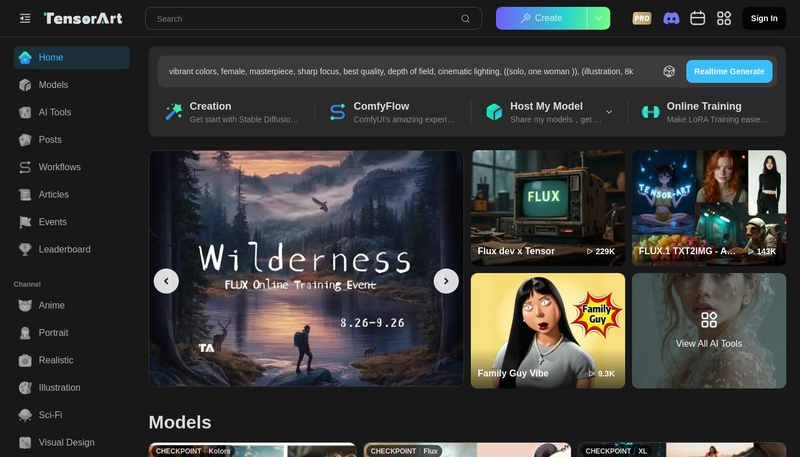Go to the next banner slide

[x=446, y=281]
